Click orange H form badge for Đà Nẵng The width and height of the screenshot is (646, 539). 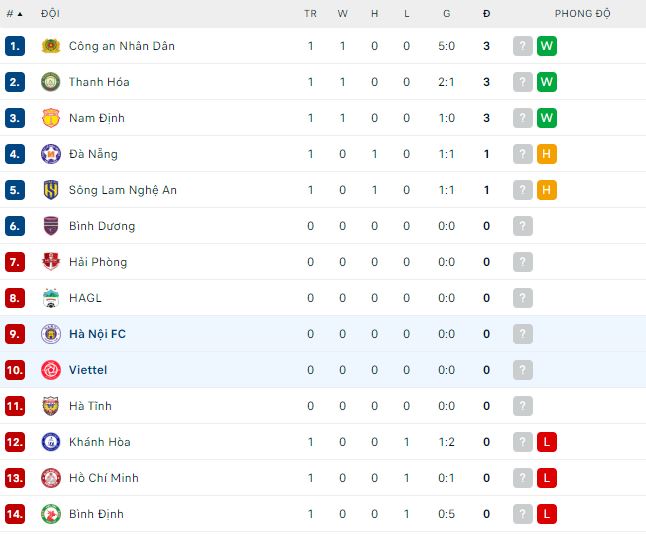[x=546, y=154]
